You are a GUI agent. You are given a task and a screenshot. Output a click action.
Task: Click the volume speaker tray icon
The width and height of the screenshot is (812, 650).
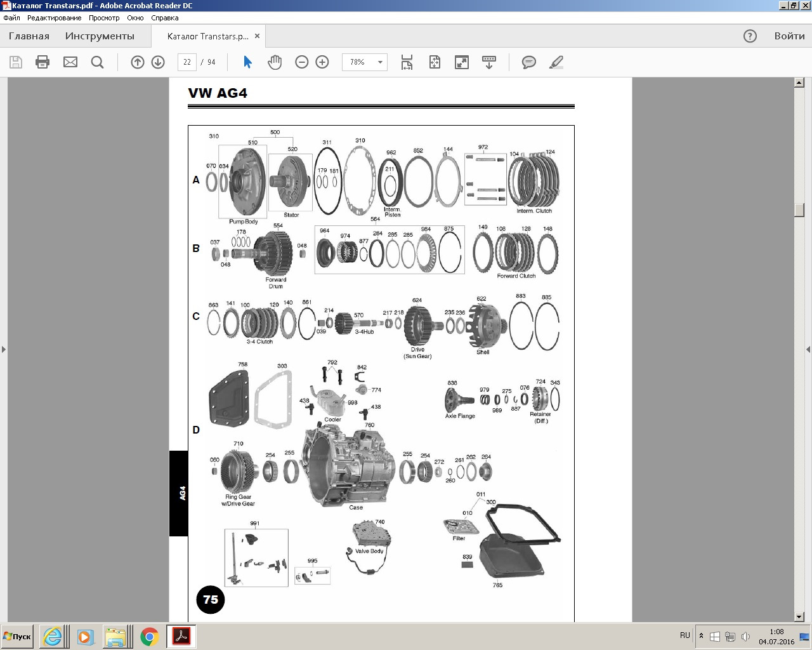point(746,636)
